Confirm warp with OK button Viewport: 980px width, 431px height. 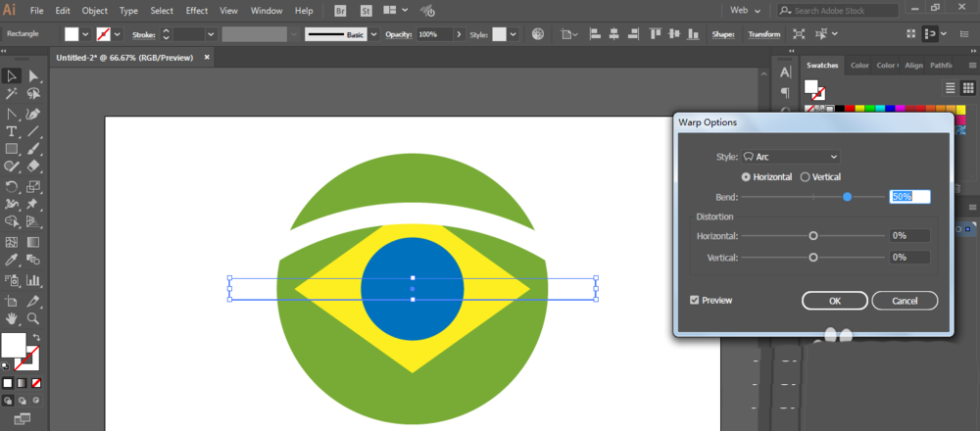tap(834, 301)
